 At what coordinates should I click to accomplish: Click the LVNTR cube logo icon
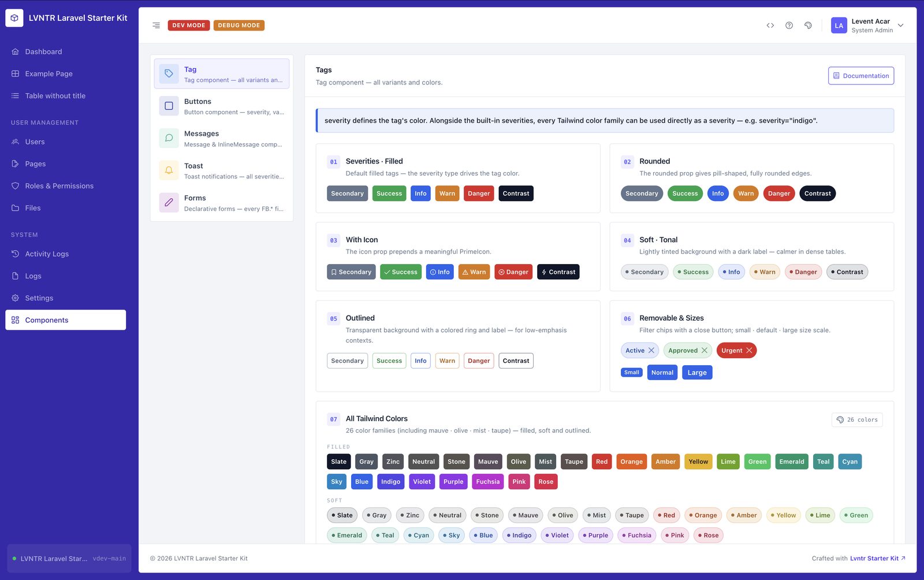(x=14, y=18)
